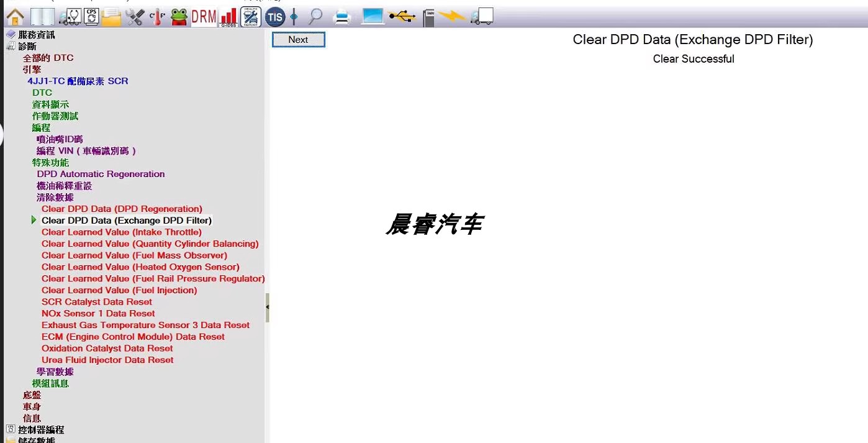Open the TIS round icon

coord(275,17)
